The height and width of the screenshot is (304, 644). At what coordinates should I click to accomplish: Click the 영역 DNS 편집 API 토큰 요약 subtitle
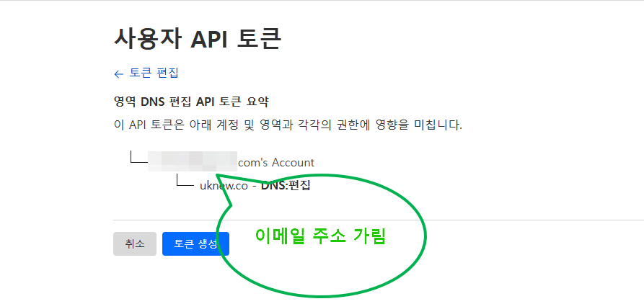[191, 102]
